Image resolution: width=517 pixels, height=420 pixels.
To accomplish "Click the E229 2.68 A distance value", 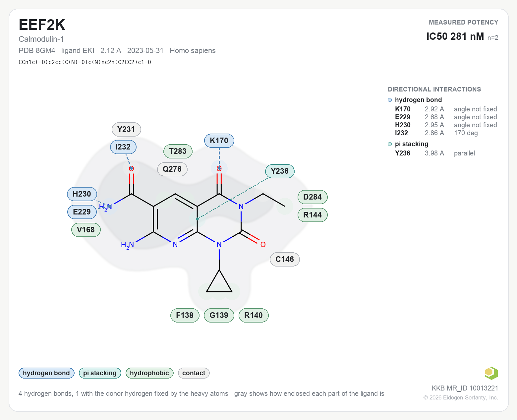I will (434, 117).
